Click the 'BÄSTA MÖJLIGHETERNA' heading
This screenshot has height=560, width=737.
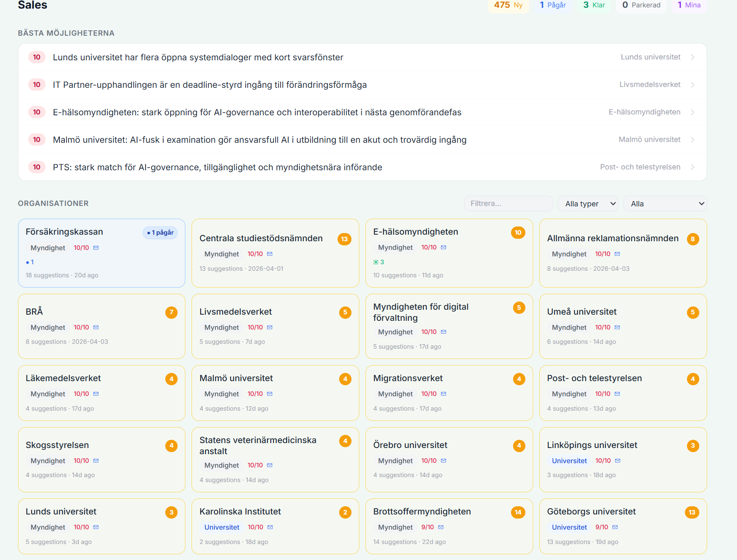tap(66, 33)
